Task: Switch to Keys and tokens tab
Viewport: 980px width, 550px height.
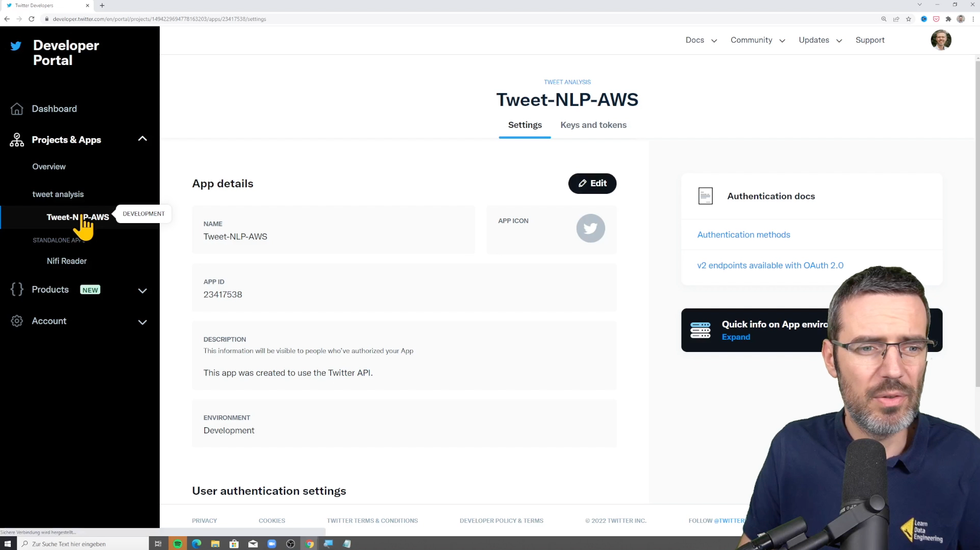Action: pos(593,125)
